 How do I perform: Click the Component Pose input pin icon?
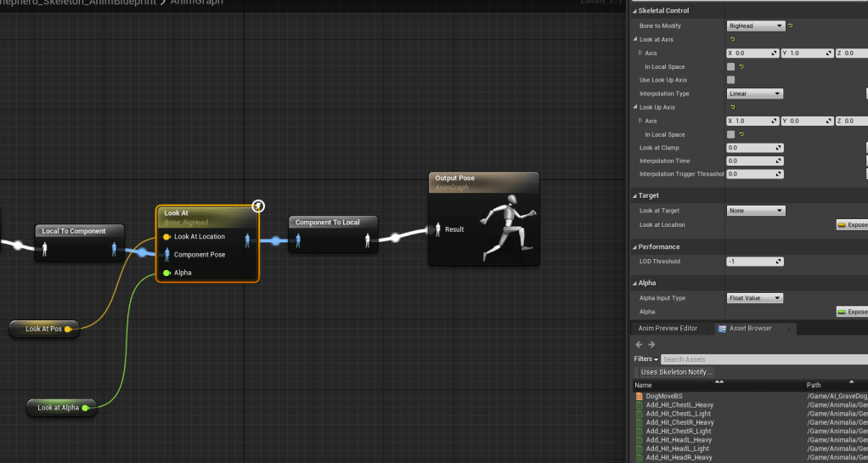[x=166, y=254]
